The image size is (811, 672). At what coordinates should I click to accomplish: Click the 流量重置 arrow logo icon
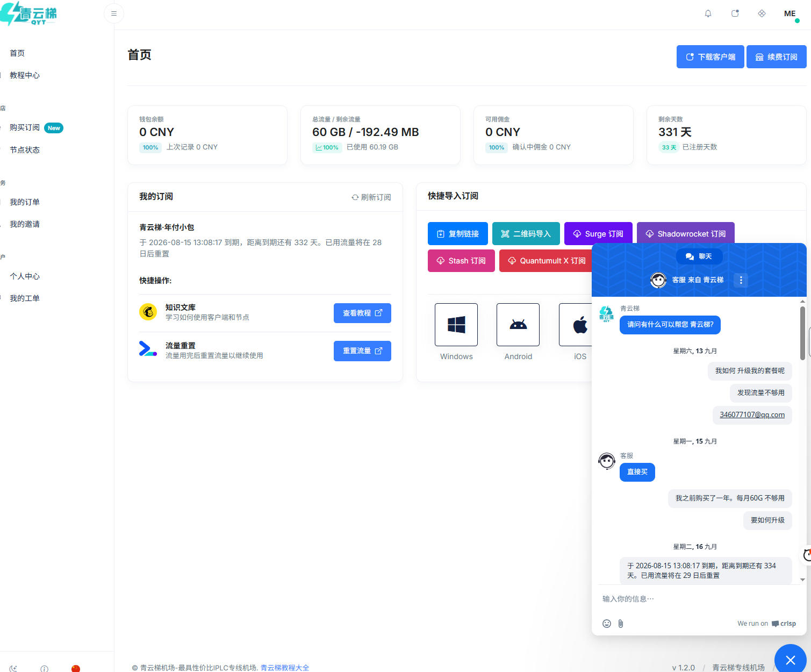coord(148,349)
